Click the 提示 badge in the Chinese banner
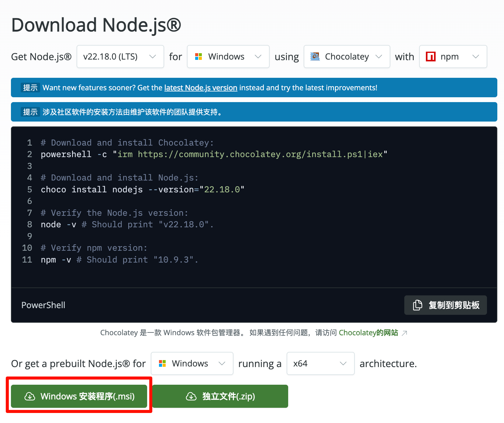This screenshot has width=504, height=423. [x=30, y=112]
